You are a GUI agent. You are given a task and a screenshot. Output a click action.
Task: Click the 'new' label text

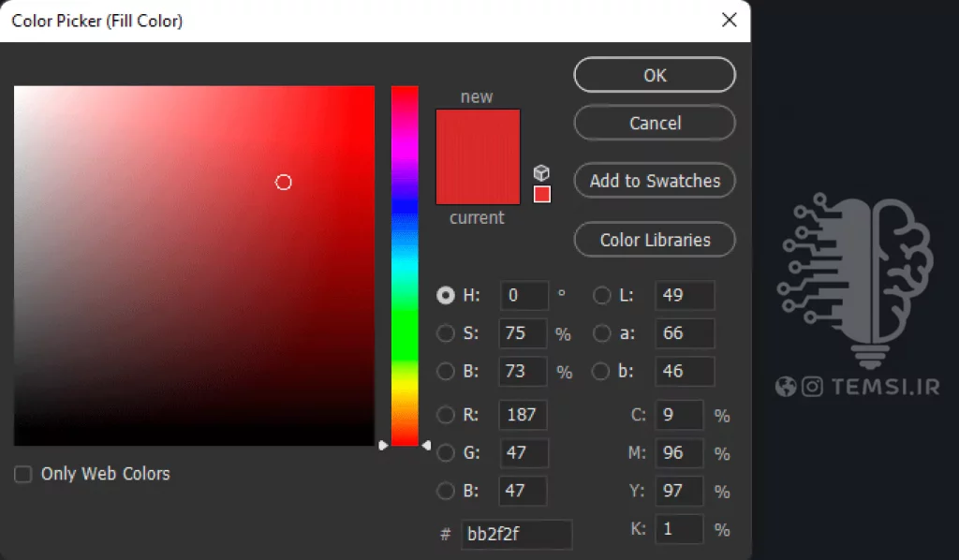477,97
